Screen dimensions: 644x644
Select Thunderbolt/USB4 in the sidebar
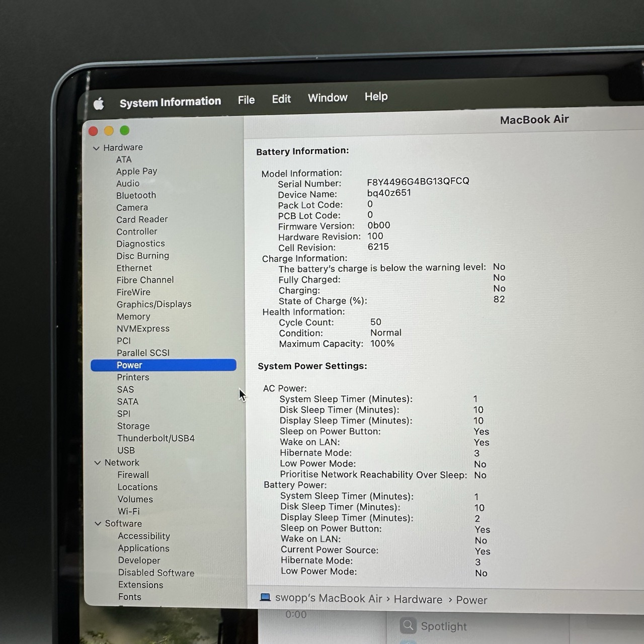[156, 438]
